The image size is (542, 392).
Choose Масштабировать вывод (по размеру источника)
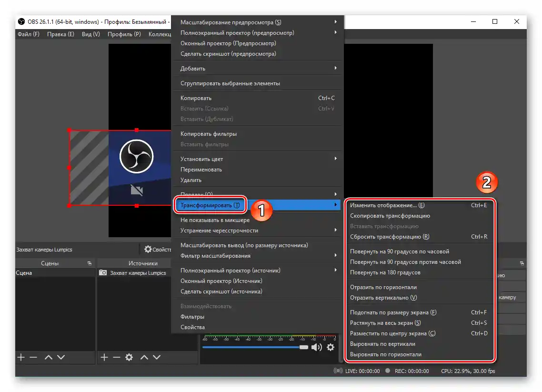258,245
